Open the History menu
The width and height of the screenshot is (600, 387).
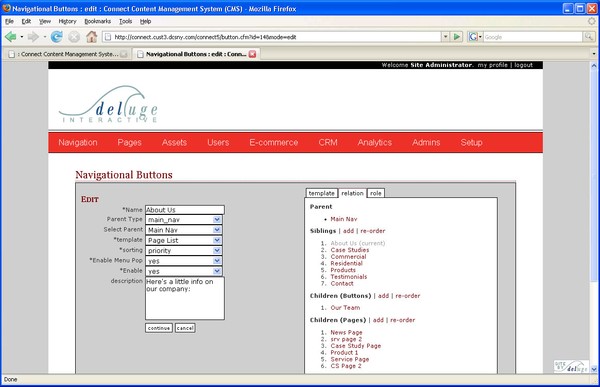coord(67,21)
